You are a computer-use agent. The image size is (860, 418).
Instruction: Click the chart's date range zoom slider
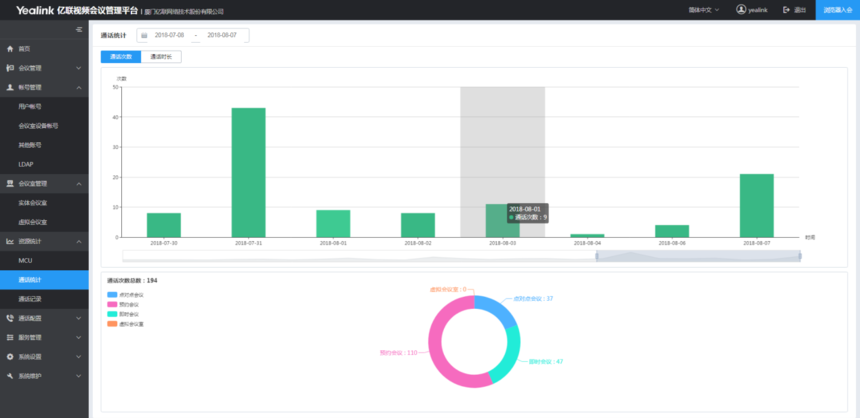pos(698,256)
